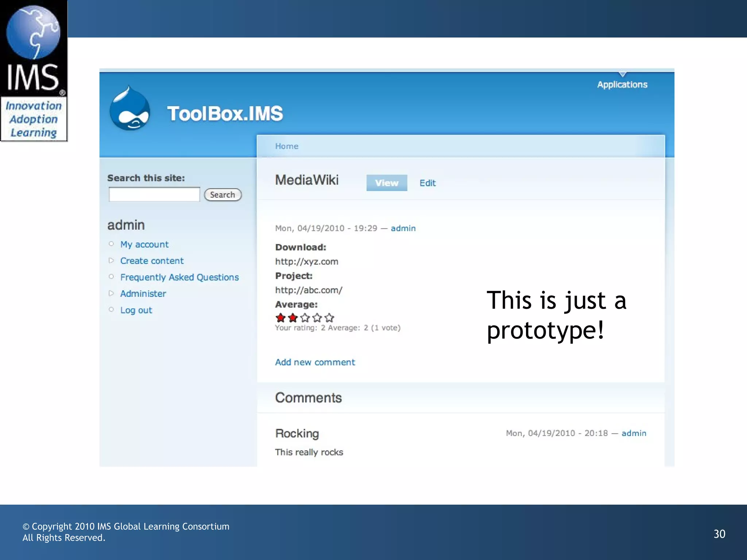Click the comment timestamp 20:18

tap(557, 433)
